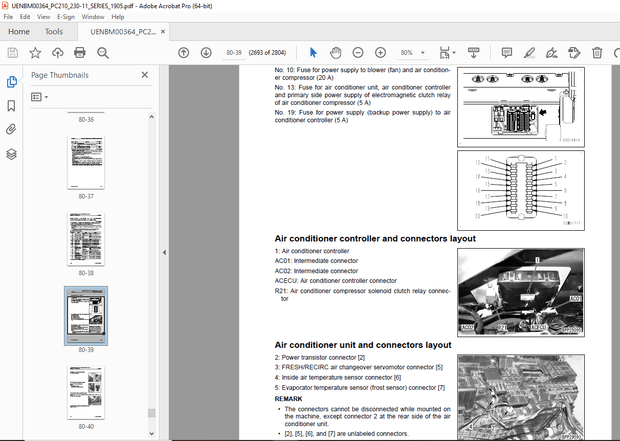Viewport: 620px width, 441px height.
Task: Print the document with the printer icon
Action: 80,53
